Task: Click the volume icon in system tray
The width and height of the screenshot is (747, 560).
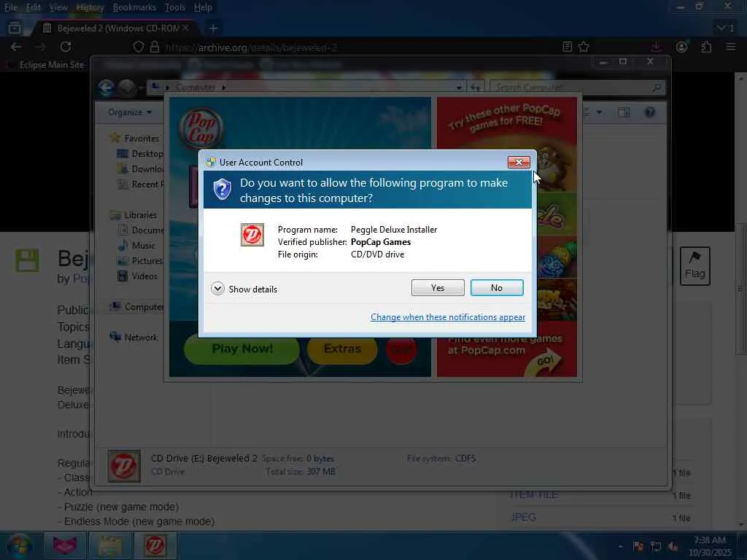Action: tap(673, 547)
